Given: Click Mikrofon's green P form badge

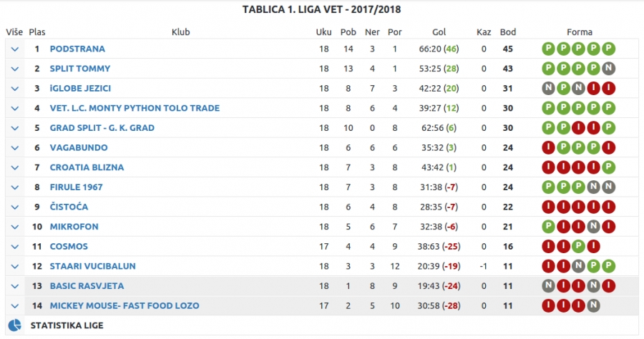Looking at the screenshot, I should 548,227.
